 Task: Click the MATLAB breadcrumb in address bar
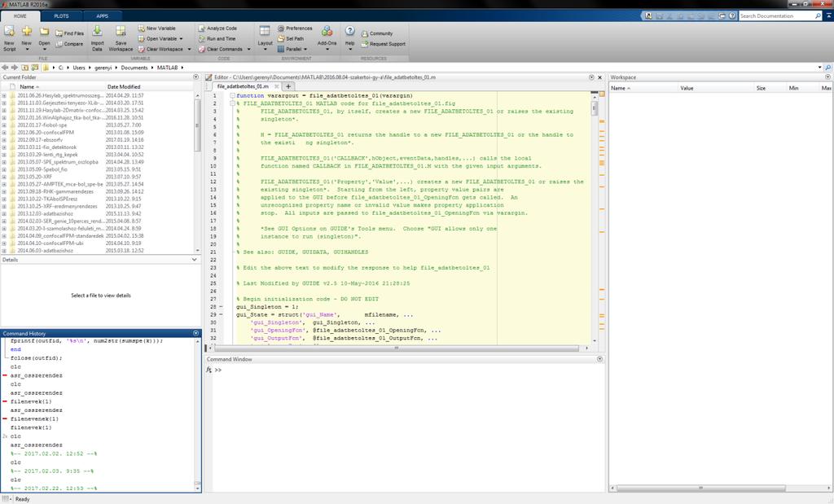[x=167, y=68]
